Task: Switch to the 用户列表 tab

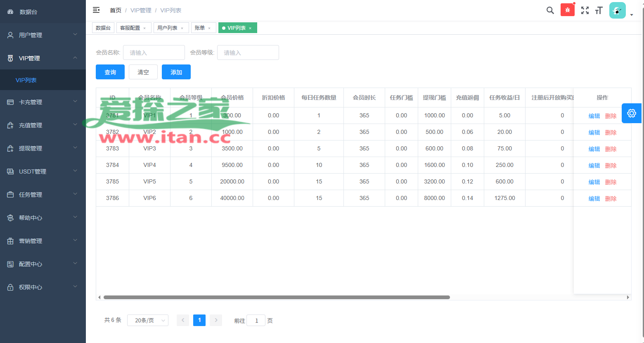Action: [x=167, y=28]
